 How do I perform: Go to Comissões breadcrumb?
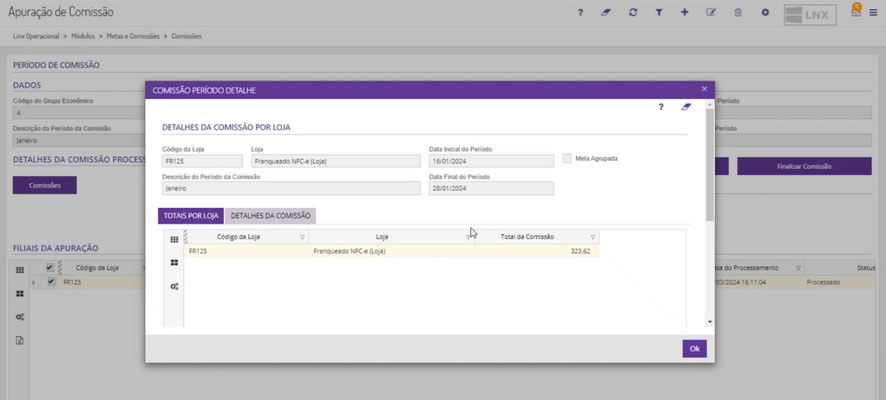coord(186,36)
